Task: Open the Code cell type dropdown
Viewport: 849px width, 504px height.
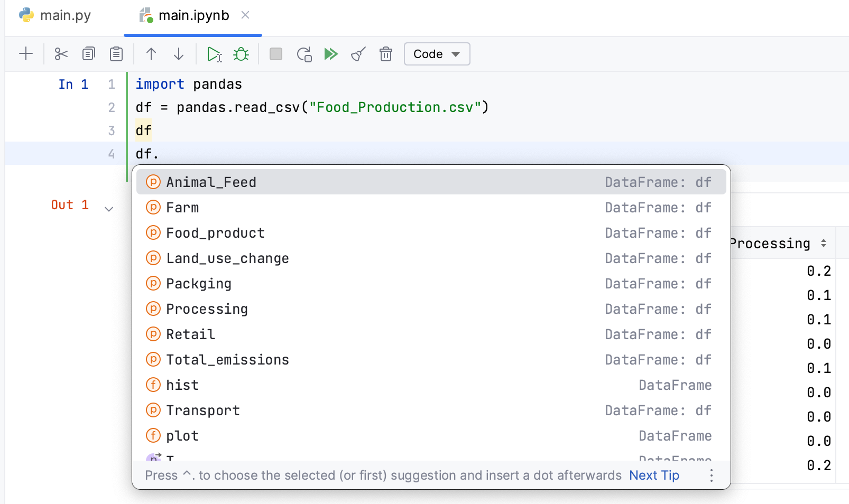Action: [437, 54]
